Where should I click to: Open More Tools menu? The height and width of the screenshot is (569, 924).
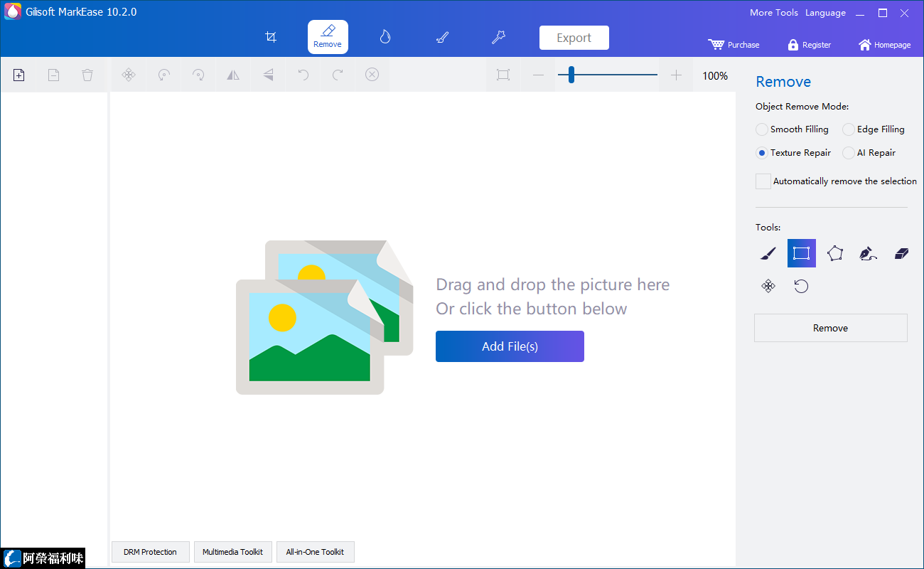point(774,12)
